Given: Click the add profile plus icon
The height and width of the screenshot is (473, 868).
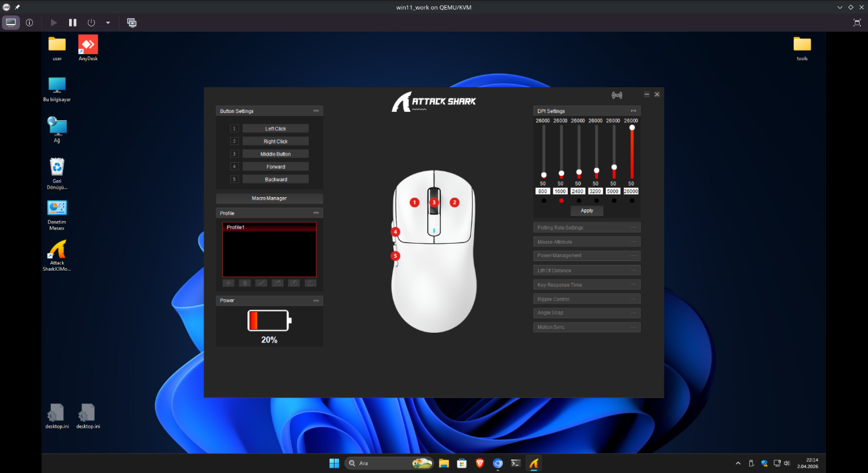Looking at the screenshot, I should click(228, 283).
